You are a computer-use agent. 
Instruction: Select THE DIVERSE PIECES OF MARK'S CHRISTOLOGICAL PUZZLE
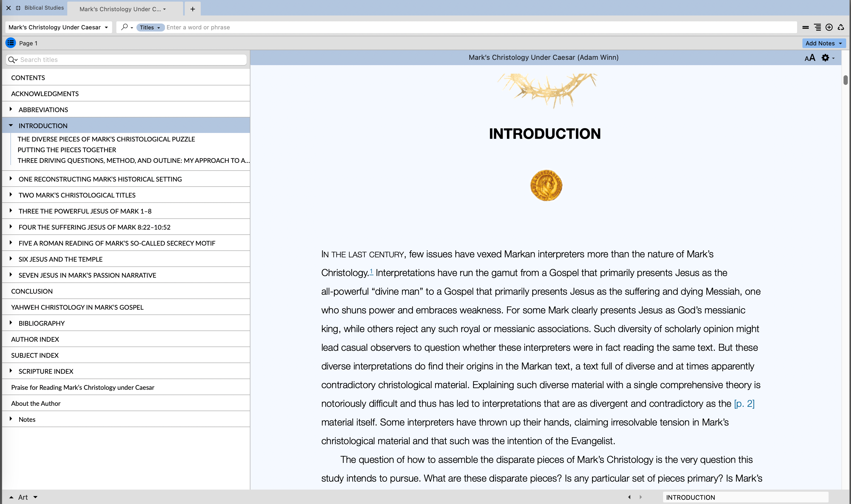(106, 139)
